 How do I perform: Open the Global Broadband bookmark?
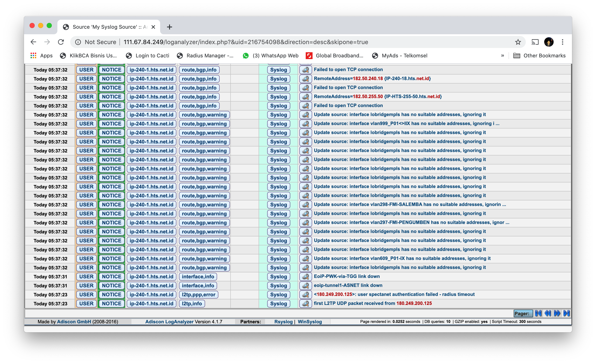[x=335, y=56]
